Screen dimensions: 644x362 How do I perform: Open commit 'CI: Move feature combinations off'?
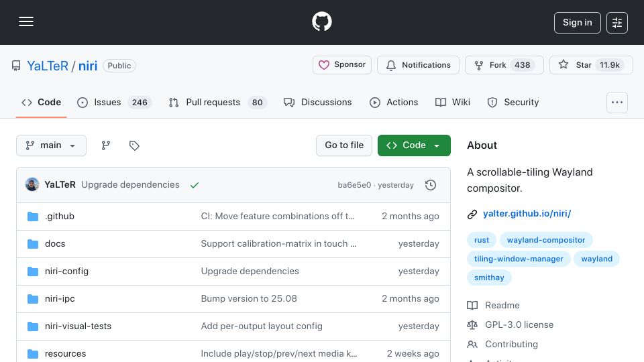tap(278, 217)
